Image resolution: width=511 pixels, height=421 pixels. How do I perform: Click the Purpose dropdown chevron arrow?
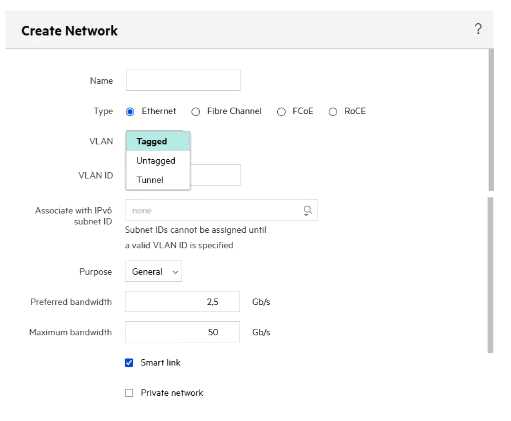click(175, 272)
